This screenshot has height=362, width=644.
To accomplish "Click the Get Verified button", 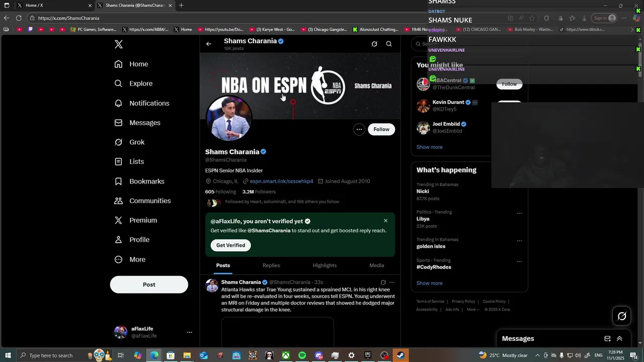I will click(x=231, y=245).
